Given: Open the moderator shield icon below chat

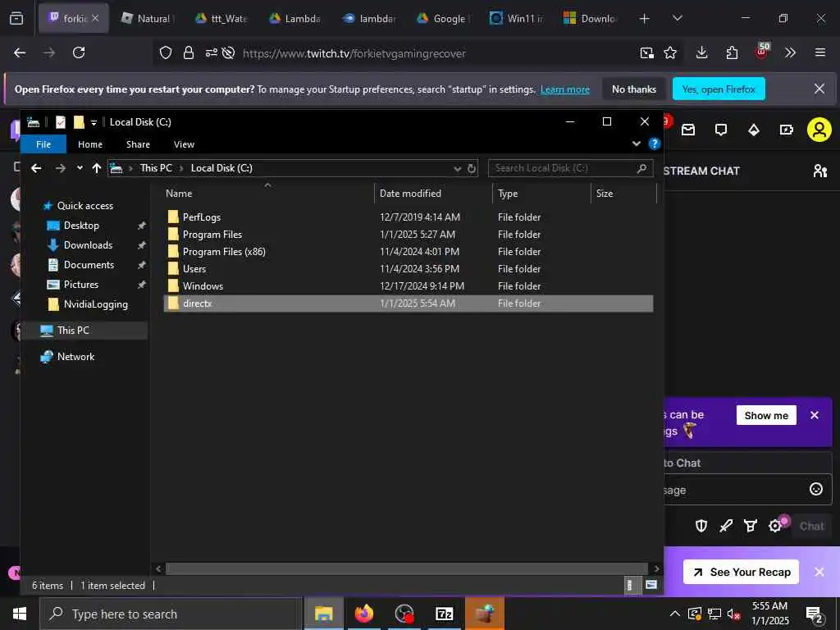Looking at the screenshot, I should (x=701, y=526).
